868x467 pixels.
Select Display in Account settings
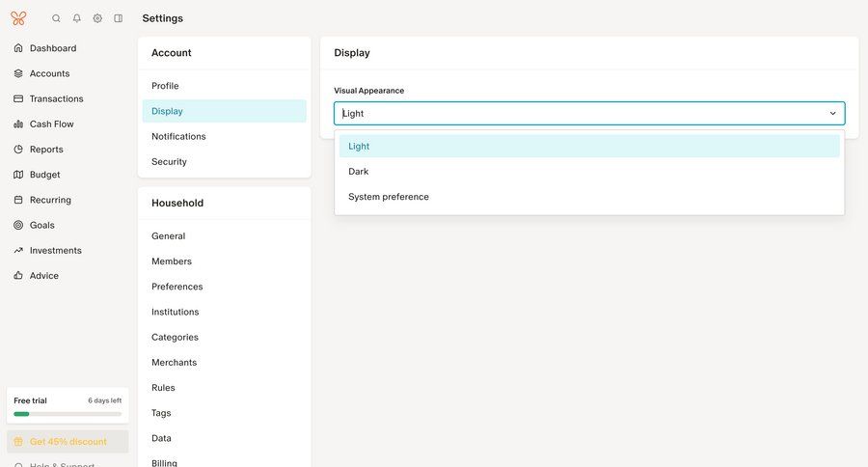pos(224,111)
